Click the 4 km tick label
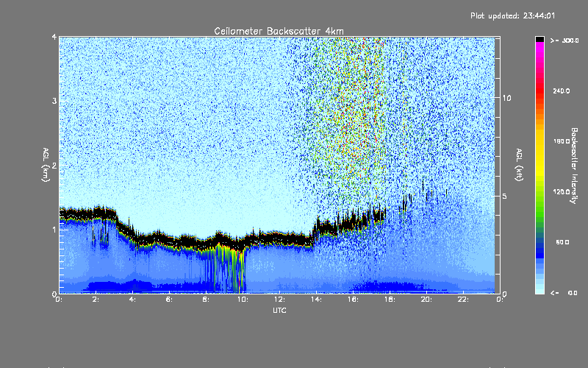 pyautogui.click(x=54, y=37)
